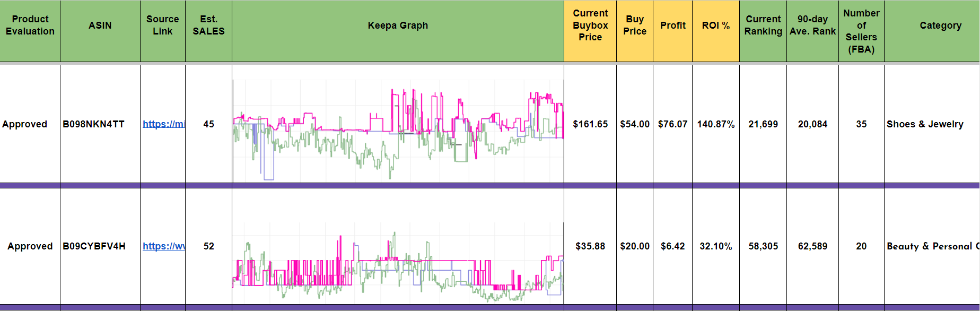Select the Current Buybox Price header
The height and width of the screenshot is (311, 980).
(590, 25)
